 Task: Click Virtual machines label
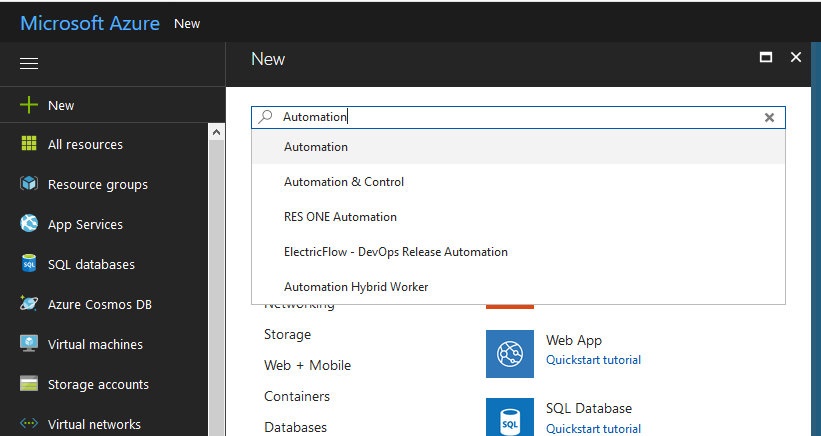pyautogui.click(x=95, y=344)
